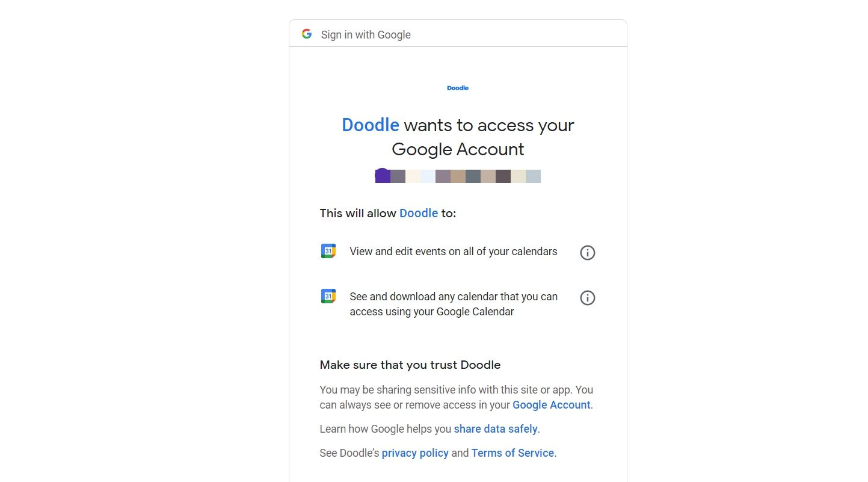
Task: Click the account avatar image strip
Action: [x=457, y=176]
